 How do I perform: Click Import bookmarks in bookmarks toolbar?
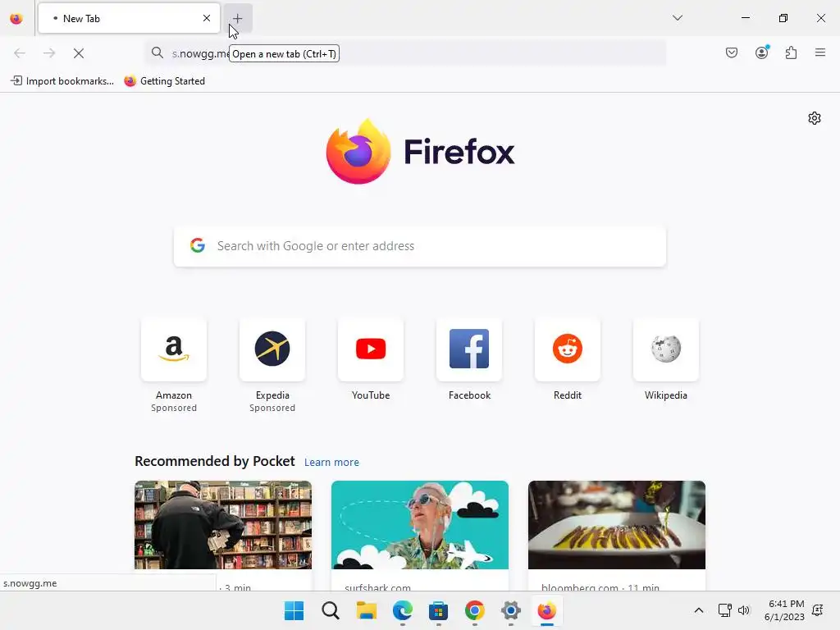click(62, 81)
